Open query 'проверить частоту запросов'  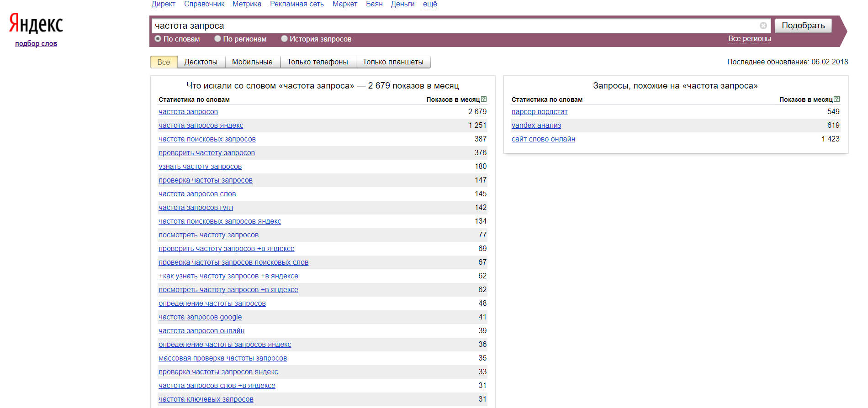pos(206,153)
